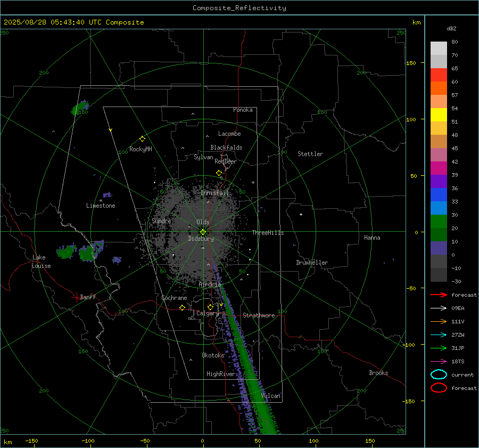Select the 'RedDeer' map label
Image resolution: width=479 pixels, height=448 pixels.
click(x=226, y=161)
